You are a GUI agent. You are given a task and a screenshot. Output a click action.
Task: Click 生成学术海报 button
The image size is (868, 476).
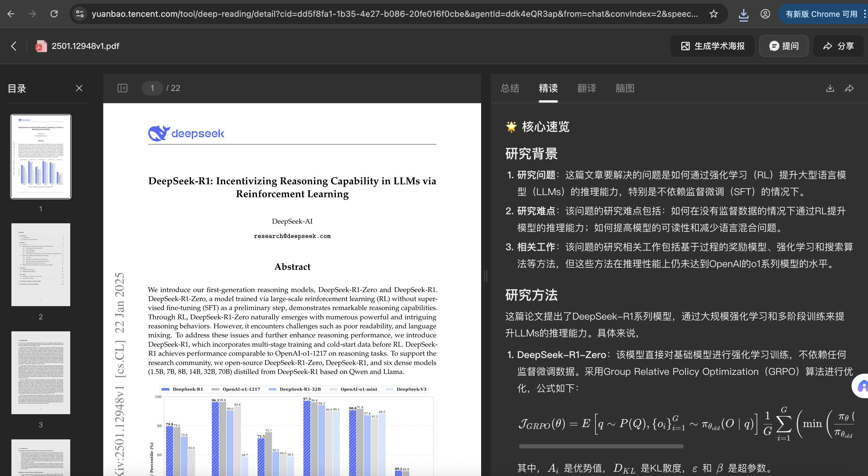tap(712, 46)
